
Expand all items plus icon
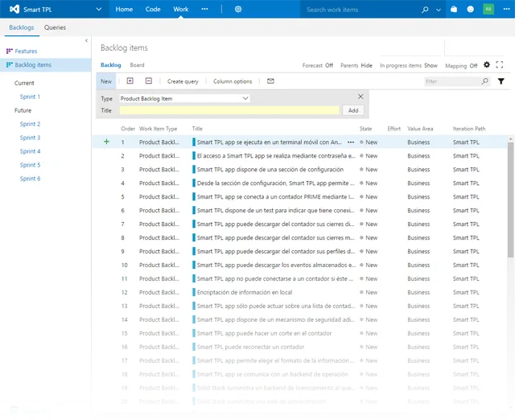point(130,80)
